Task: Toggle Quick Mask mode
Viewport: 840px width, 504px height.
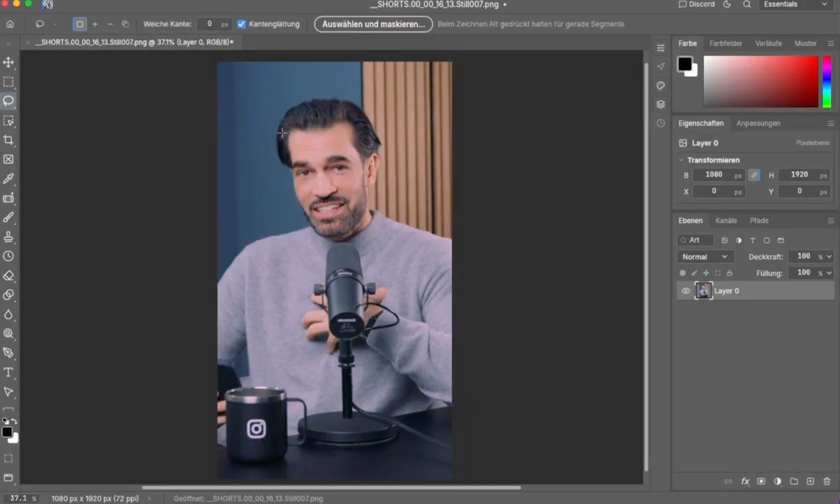Action: 8,458
